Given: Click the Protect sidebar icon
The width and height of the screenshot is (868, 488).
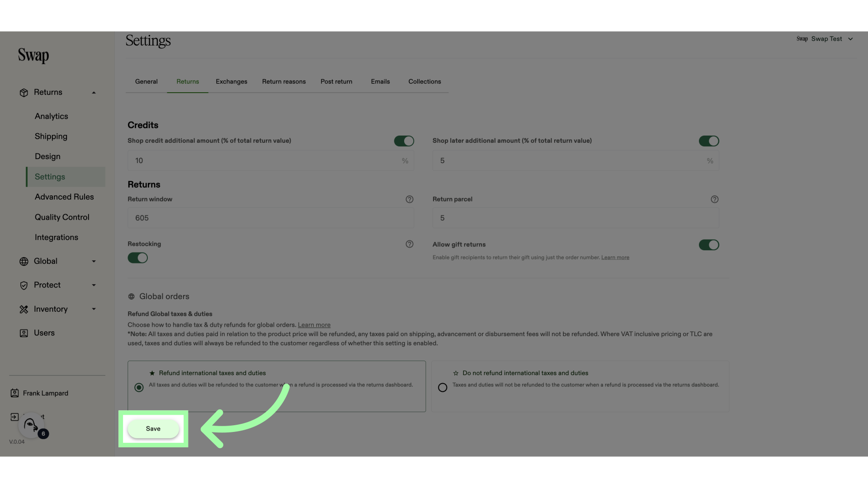Looking at the screenshot, I should (x=24, y=286).
